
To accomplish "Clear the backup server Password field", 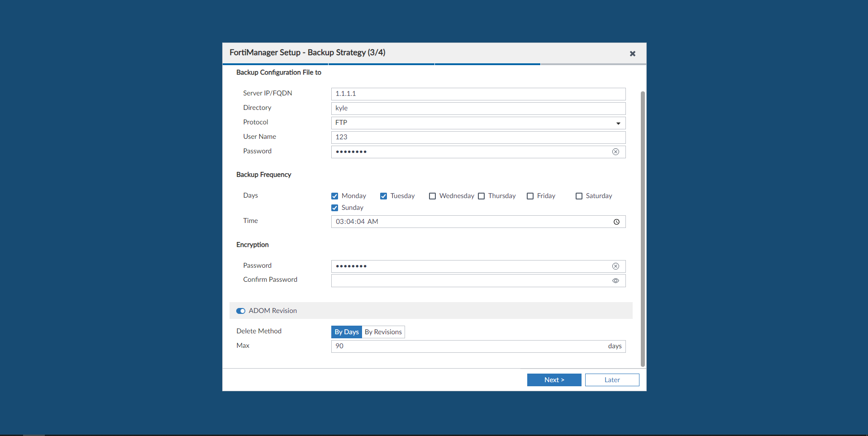I will 615,152.
